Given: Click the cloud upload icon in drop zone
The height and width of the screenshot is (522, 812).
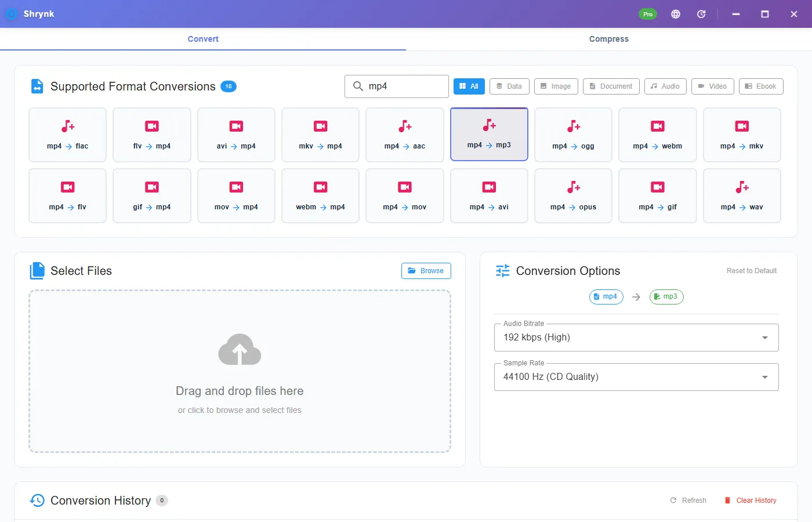Looking at the screenshot, I should click(240, 349).
